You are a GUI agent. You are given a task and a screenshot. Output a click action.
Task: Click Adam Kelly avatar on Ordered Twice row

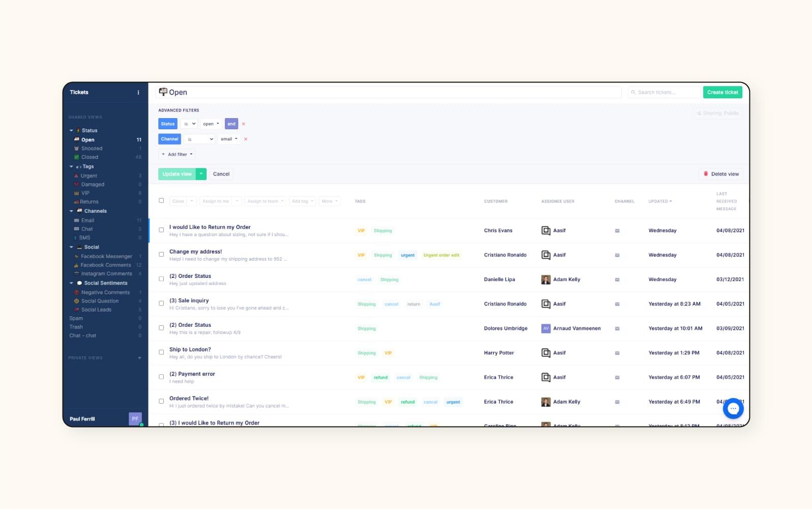click(x=546, y=402)
